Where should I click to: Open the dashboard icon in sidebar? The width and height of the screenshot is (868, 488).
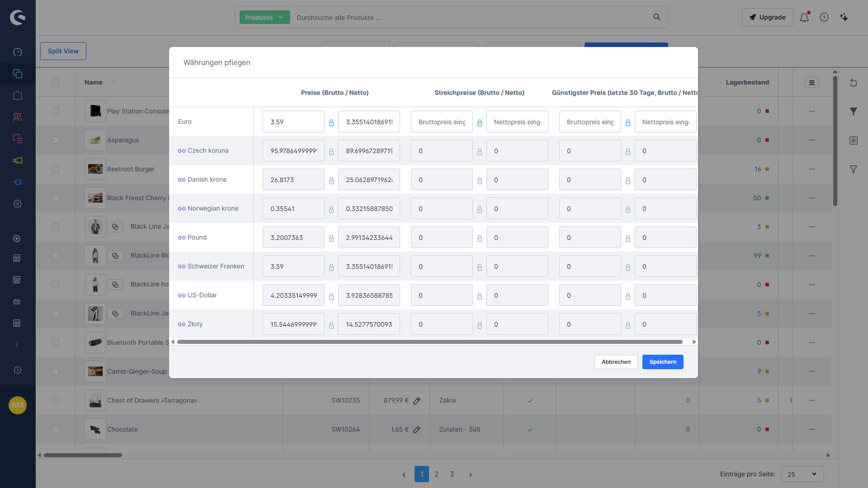[x=18, y=52]
